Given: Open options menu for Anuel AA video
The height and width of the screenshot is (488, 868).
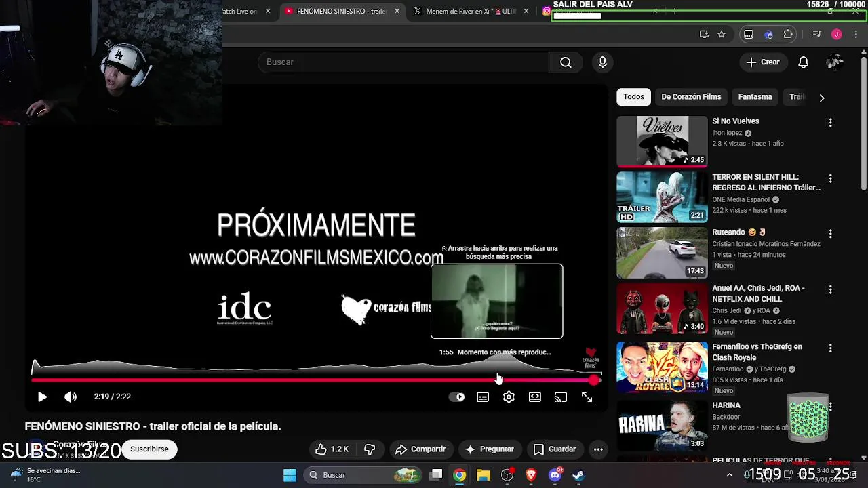Looking at the screenshot, I should click(830, 289).
